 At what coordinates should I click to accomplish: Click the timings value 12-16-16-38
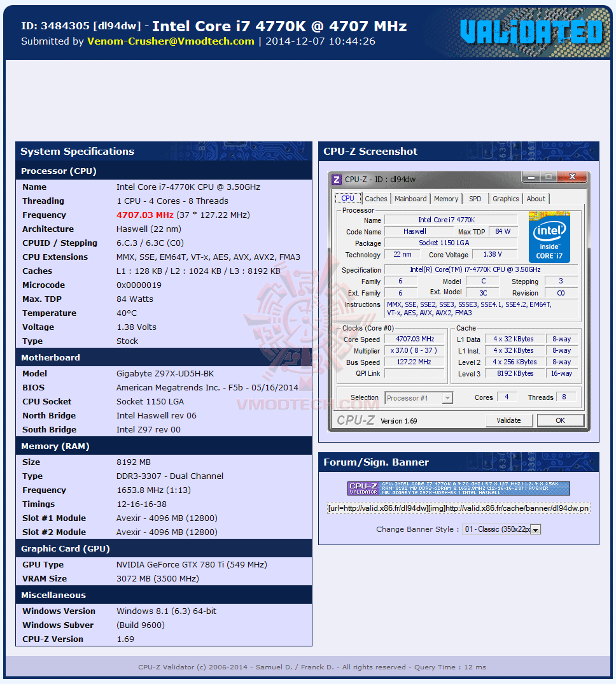tap(141, 504)
